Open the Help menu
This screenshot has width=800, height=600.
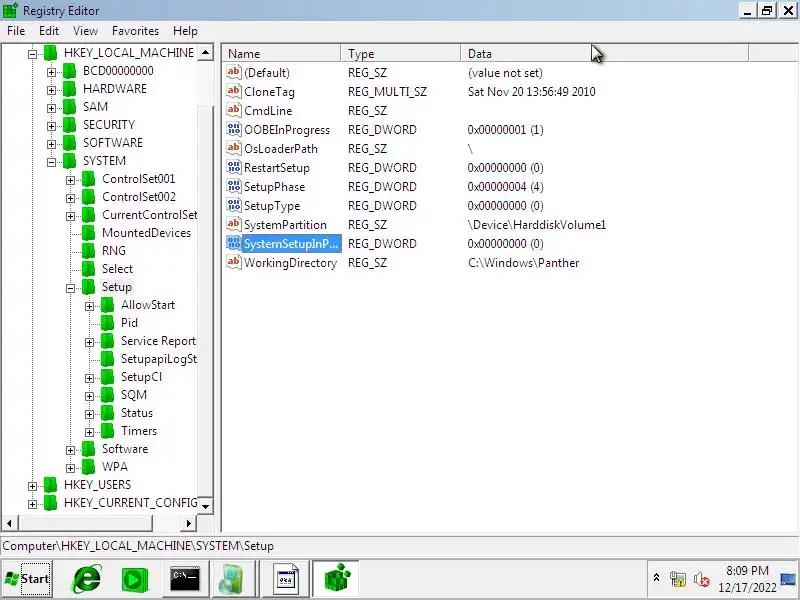(185, 31)
